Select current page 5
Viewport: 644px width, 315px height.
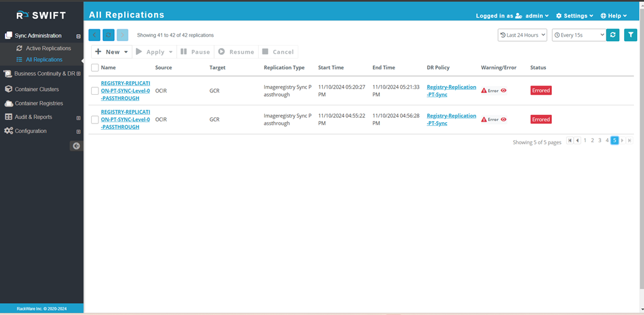[615, 140]
